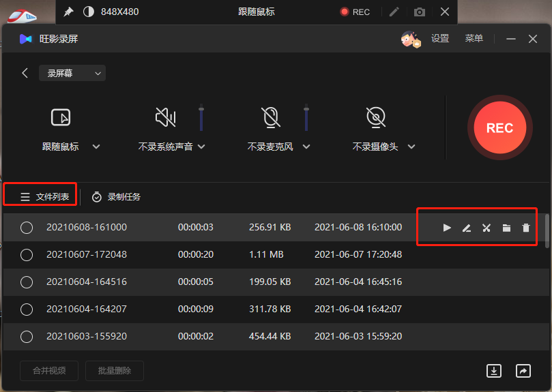The width and height of the screenshot is (552, 392).
Task: Expand the 不录麦克风 dropdown
Action: [306, 147]
